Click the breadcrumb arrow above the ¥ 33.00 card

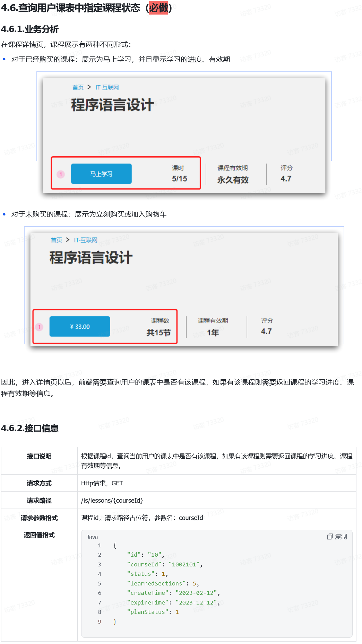[x=68, y=240]
